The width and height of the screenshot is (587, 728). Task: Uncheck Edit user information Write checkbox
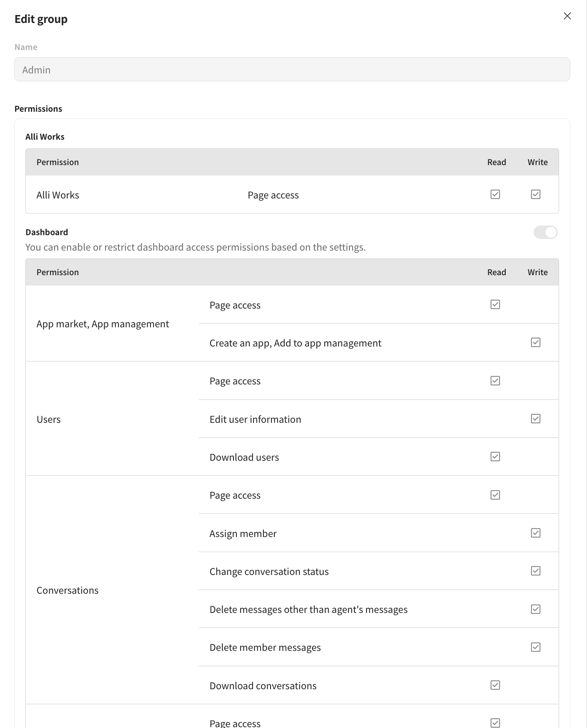tap(535, 419)
